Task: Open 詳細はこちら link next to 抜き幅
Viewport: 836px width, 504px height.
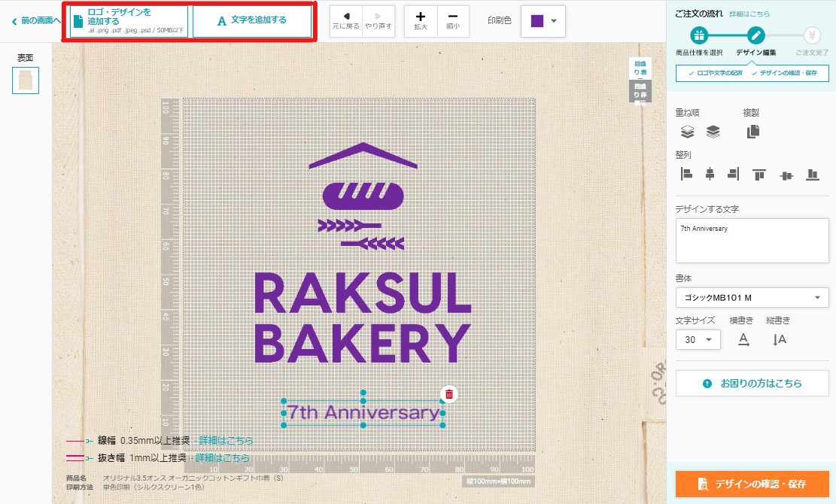Action: tap(222, 457)
